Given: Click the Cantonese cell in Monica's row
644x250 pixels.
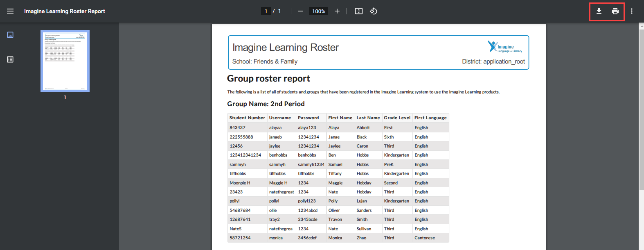Looking at the screenshot, I should [425, 238].
